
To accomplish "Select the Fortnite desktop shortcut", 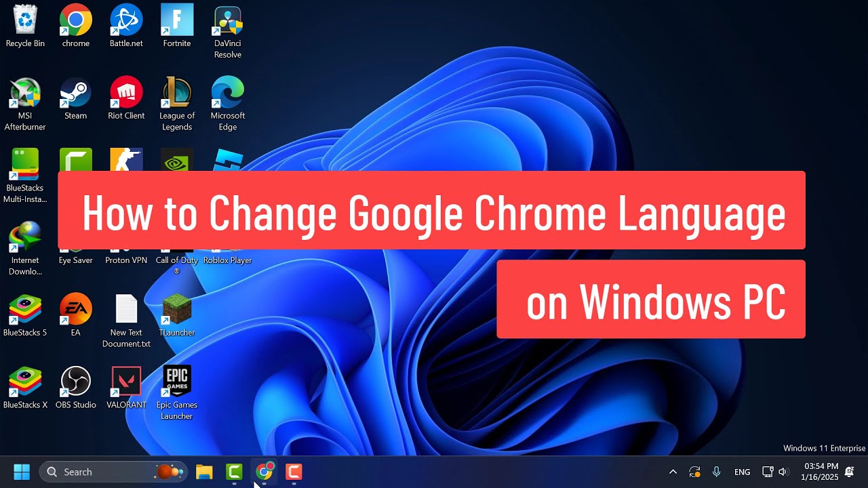I will point(177,26).
